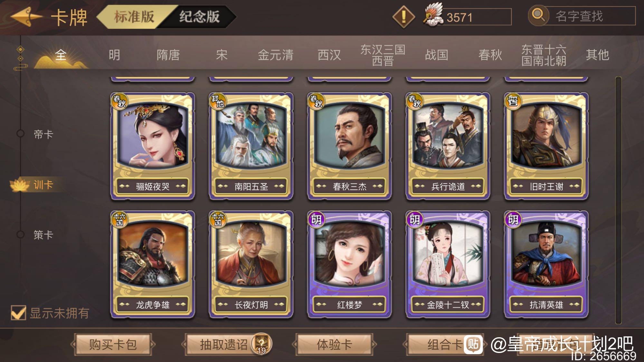The image size is (644, 362).
Task: Click the 购买卡包 button
Action: [x=113, y=344]
